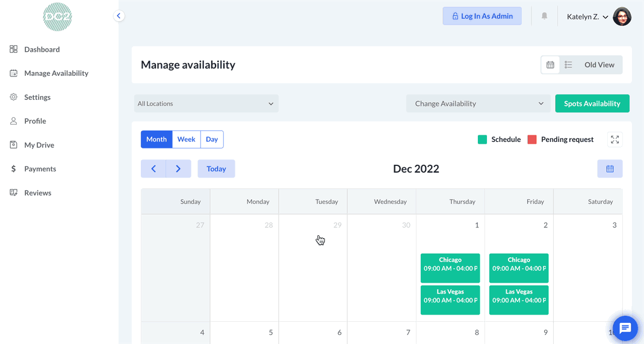Click the logo at top left
This screenshot has height=344, width=644.
(x=58, y=17)
